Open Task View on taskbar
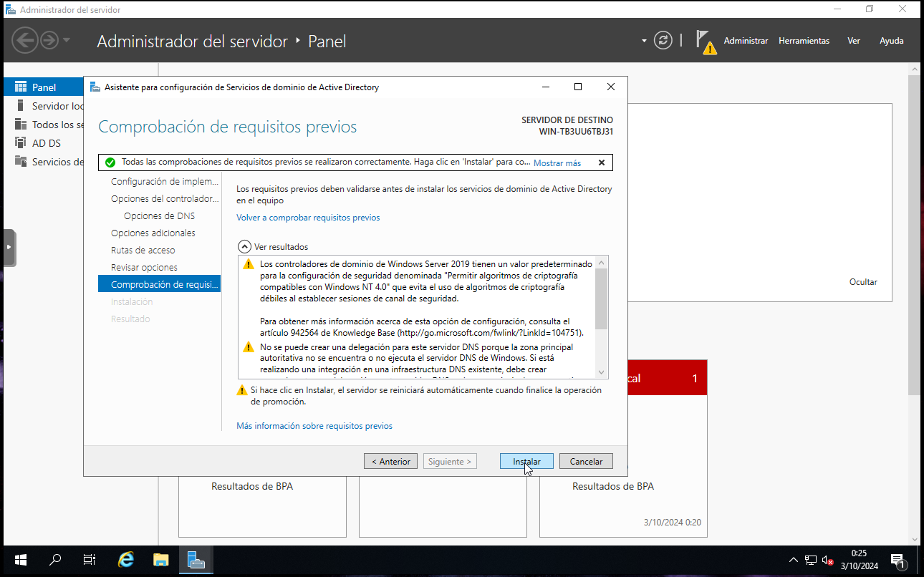 click(90, 560)
